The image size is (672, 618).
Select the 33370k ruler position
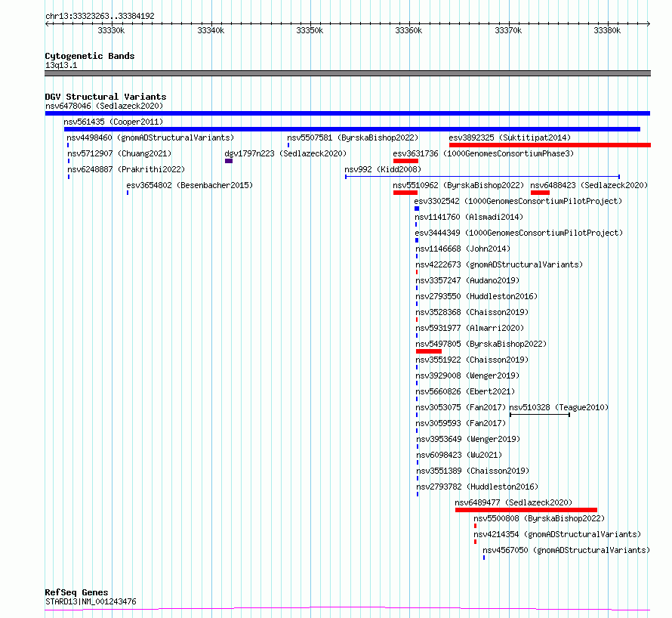[x=508, y=30]
